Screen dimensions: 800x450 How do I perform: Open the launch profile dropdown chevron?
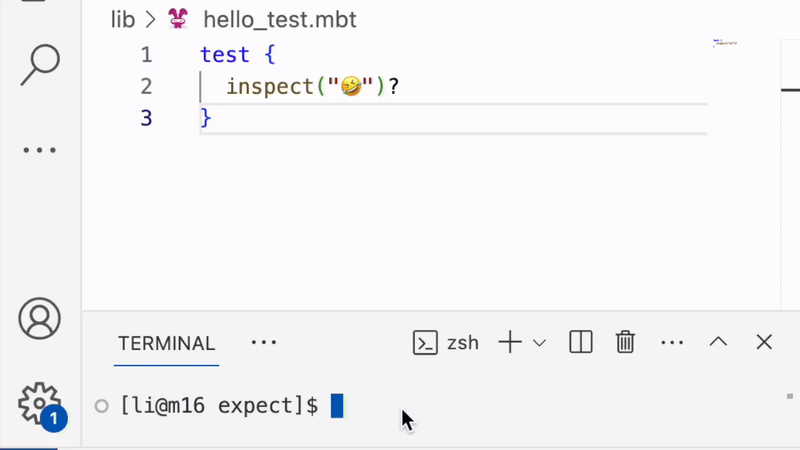540,343
